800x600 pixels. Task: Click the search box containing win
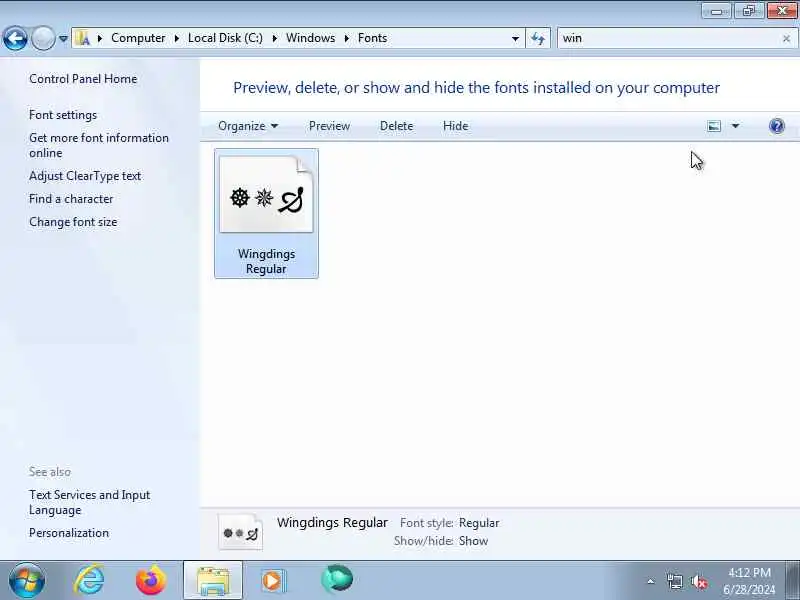[668, 38]
